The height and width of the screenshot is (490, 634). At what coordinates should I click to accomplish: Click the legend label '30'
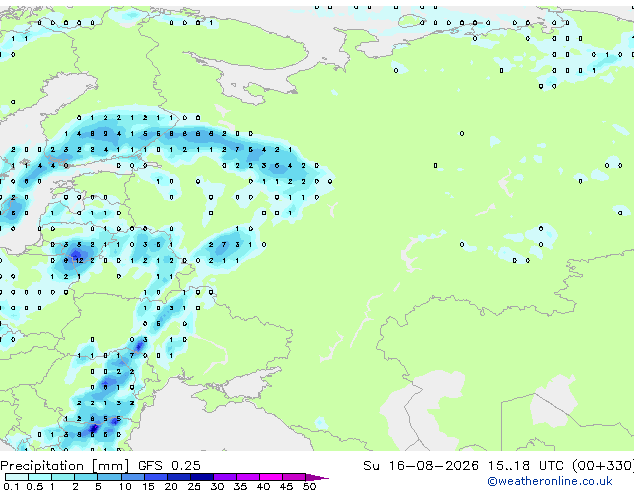(217, 486)
